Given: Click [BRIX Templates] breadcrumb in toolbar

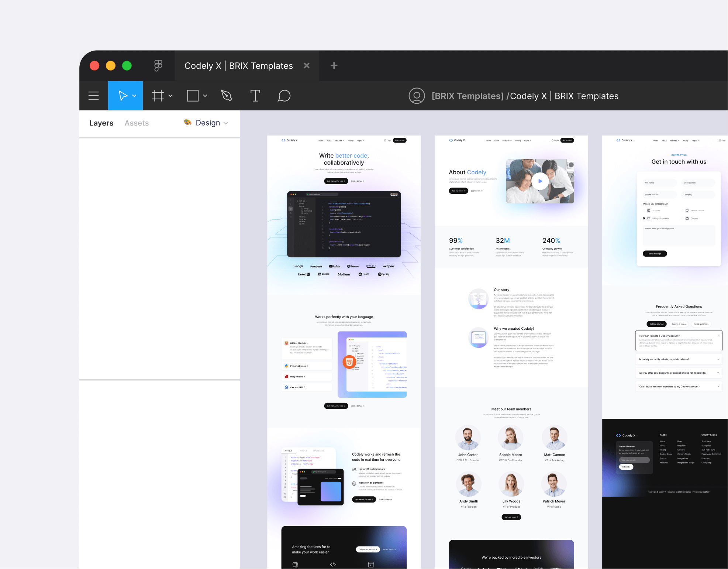Looking at the screenshot, I should (x=467, y=96).
